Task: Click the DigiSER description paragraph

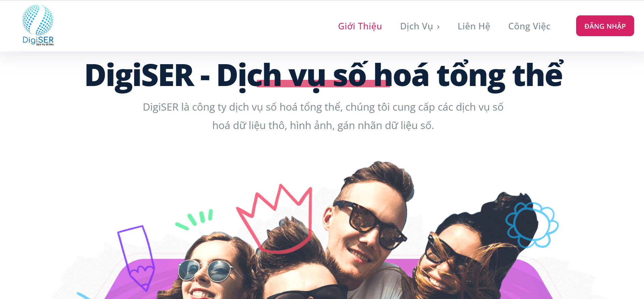Action: [323, 116]
